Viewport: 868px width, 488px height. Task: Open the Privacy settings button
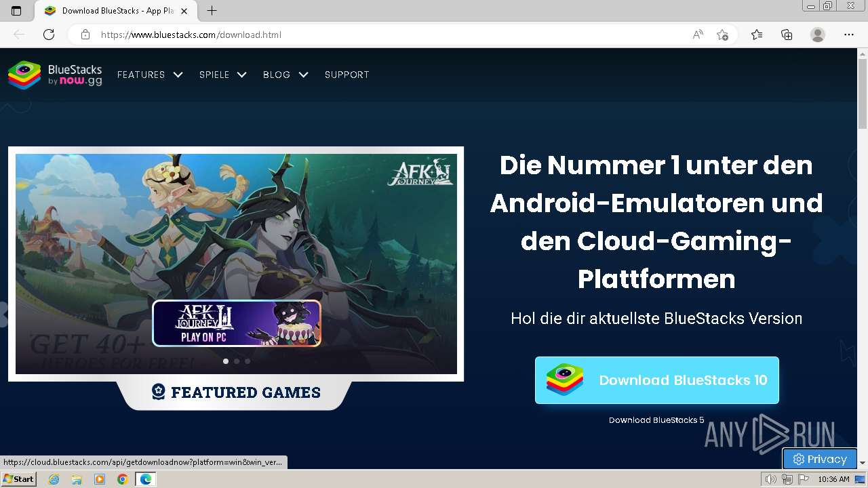coord(820,459)
